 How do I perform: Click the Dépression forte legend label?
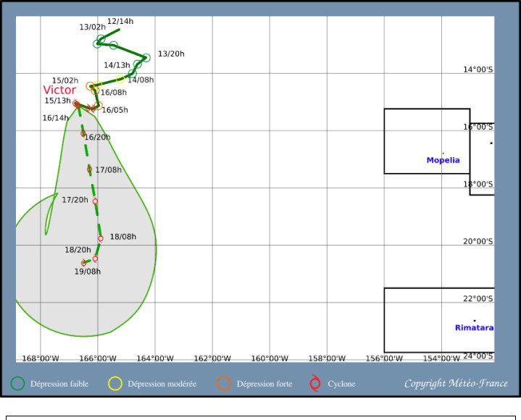[x=264, y=384]
